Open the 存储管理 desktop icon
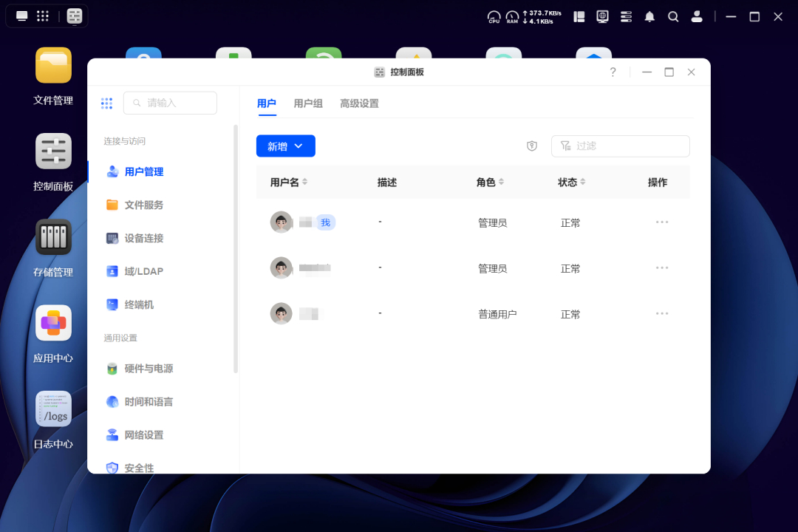Image resolution: width=798 pixels, height=532 pixels. pyautogui.click(x=53, y=237)
